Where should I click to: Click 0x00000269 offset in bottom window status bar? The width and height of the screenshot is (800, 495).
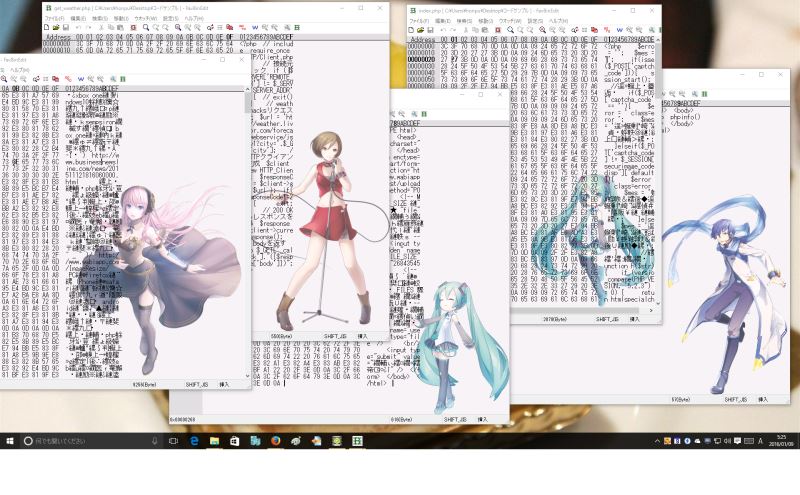tap(182, 419)
